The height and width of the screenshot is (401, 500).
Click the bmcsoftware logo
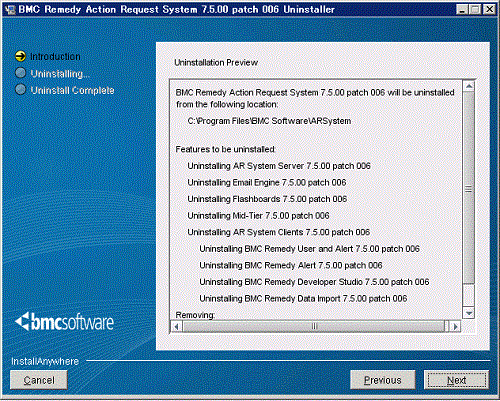coord(64,322)
